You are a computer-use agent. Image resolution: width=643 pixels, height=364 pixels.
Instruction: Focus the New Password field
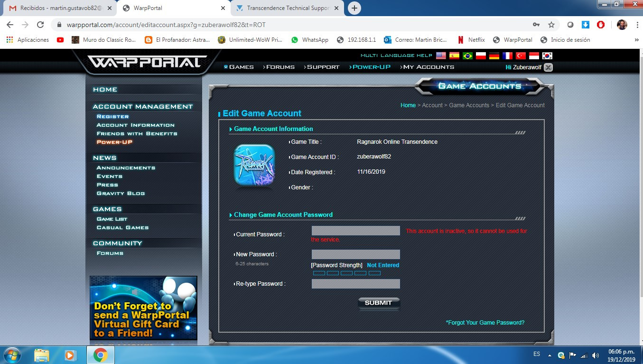(356, 254)
